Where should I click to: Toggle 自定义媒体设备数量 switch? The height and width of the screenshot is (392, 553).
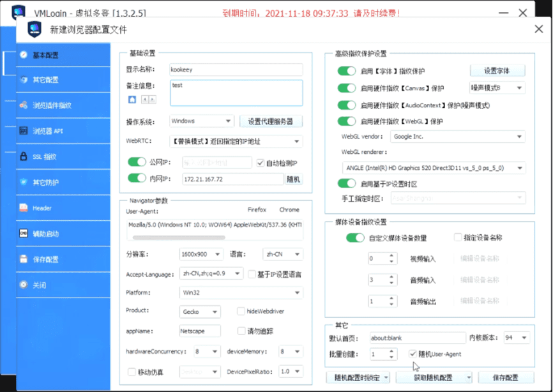[x=355, y=237]
